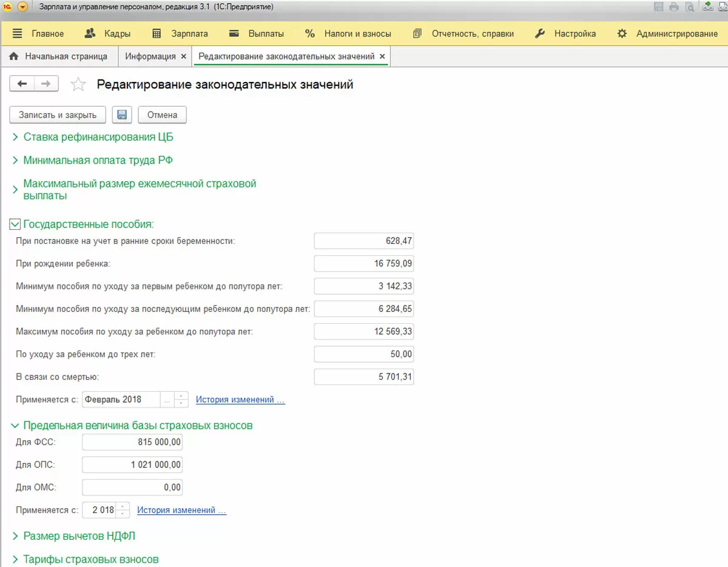This screenshot has width=728, height=567.
Task: Click the printer icon in title bar
Action: (674, 7)
